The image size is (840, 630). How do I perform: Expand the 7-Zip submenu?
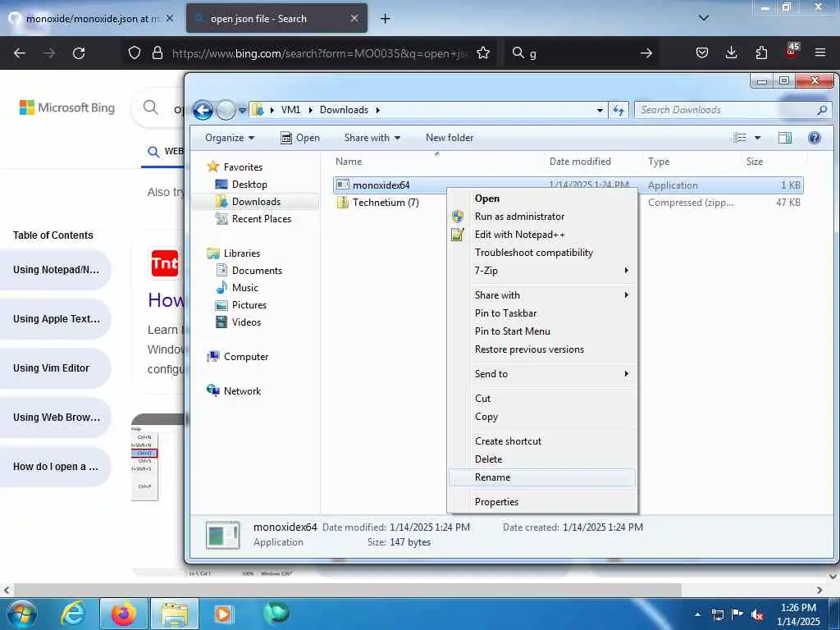pos(542,271)
